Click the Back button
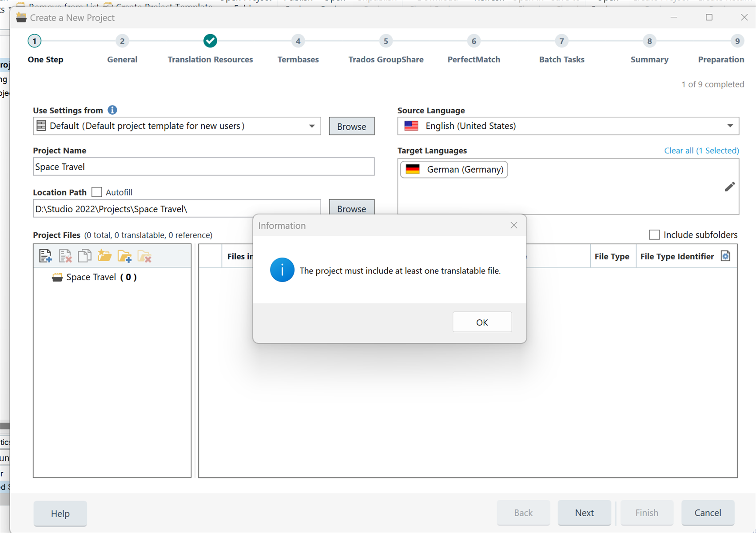 [523, 513]
